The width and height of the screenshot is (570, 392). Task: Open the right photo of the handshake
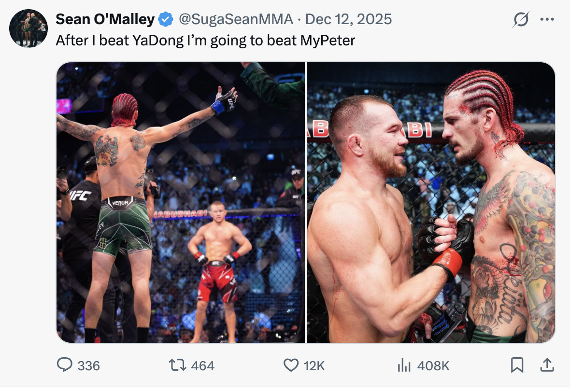[x=431, y=202]
